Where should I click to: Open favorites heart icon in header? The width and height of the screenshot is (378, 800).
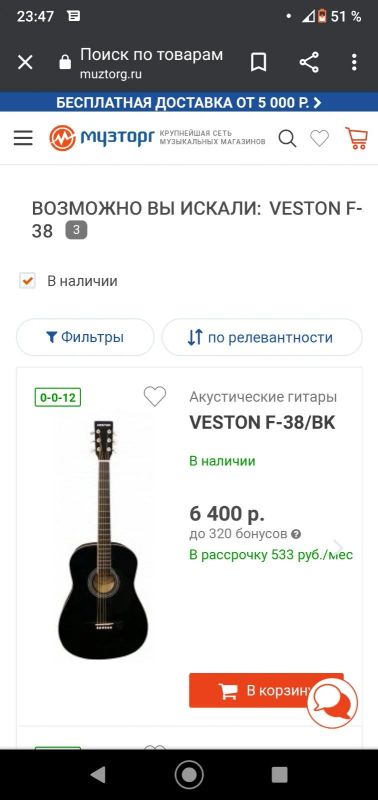(x=320, y=138)
